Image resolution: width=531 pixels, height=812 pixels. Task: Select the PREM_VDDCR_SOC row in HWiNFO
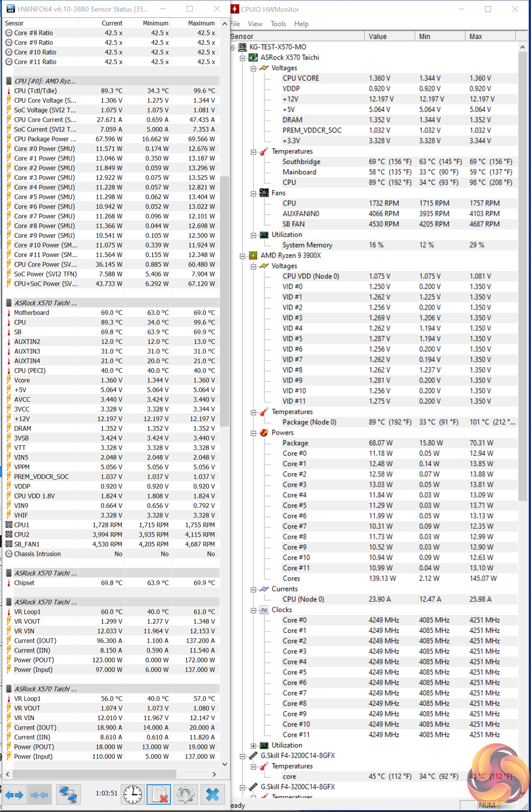coord(111,477)
